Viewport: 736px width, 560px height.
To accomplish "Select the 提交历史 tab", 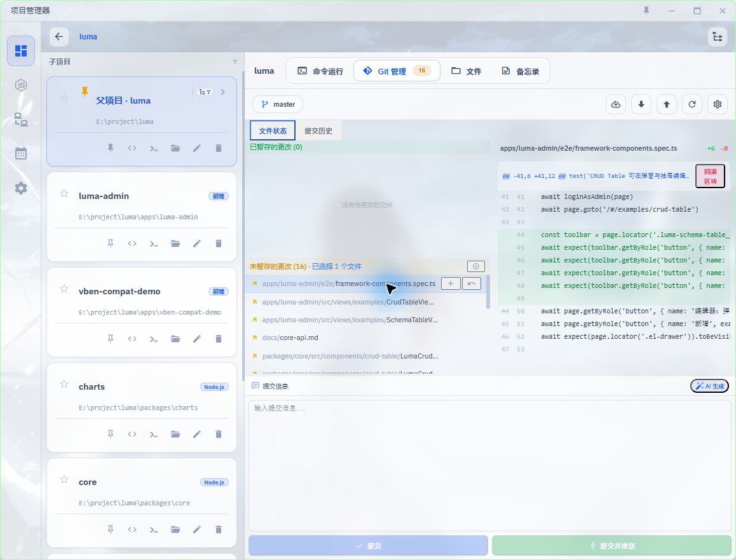I will (x=318, y=130).
